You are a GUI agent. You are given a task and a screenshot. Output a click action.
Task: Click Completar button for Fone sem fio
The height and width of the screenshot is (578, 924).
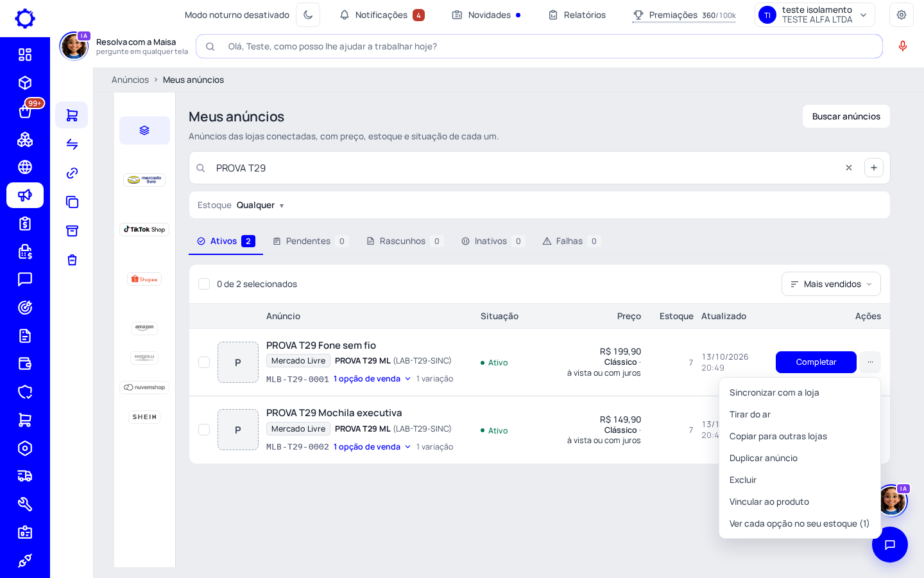pyautogui.click(x=816, y=362)
